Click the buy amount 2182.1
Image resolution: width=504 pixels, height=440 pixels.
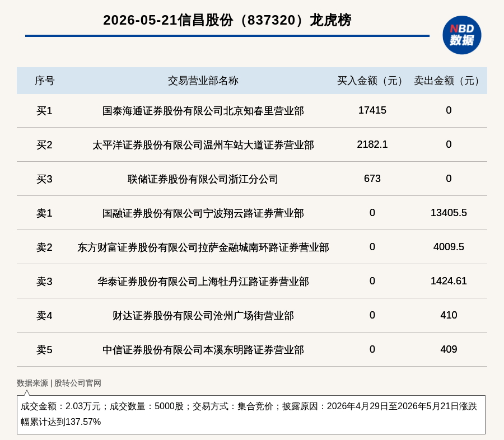pyautogui.click(x=372, y=144)
